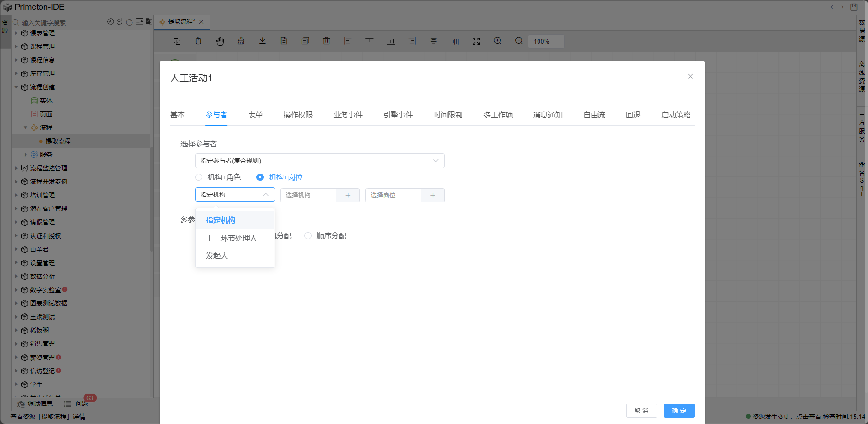Click the 取消 button
This screenshot has width=868, height=424.
(x=641, y=411)
